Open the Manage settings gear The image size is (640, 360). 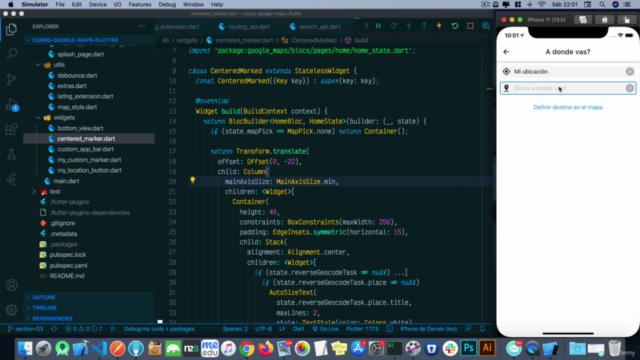point(11,310)
